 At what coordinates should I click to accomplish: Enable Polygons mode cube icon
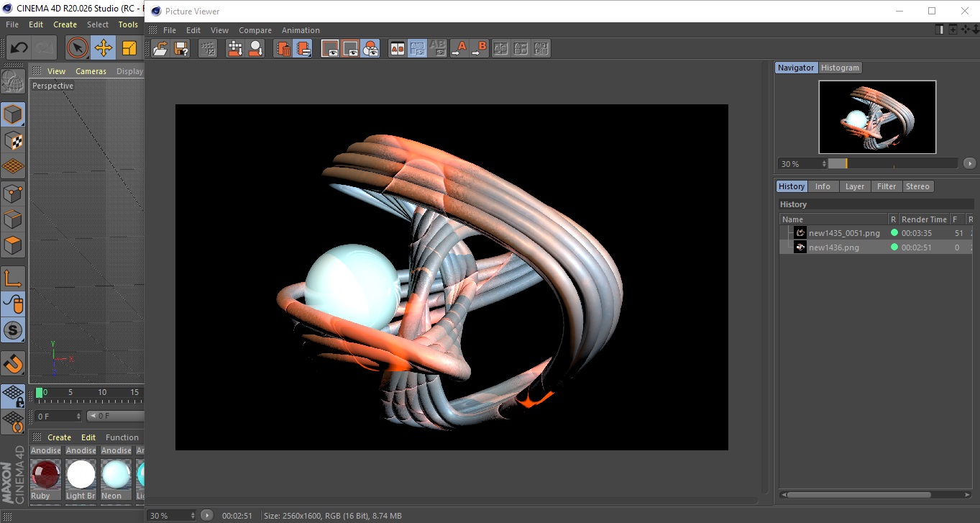pos(13,245)
